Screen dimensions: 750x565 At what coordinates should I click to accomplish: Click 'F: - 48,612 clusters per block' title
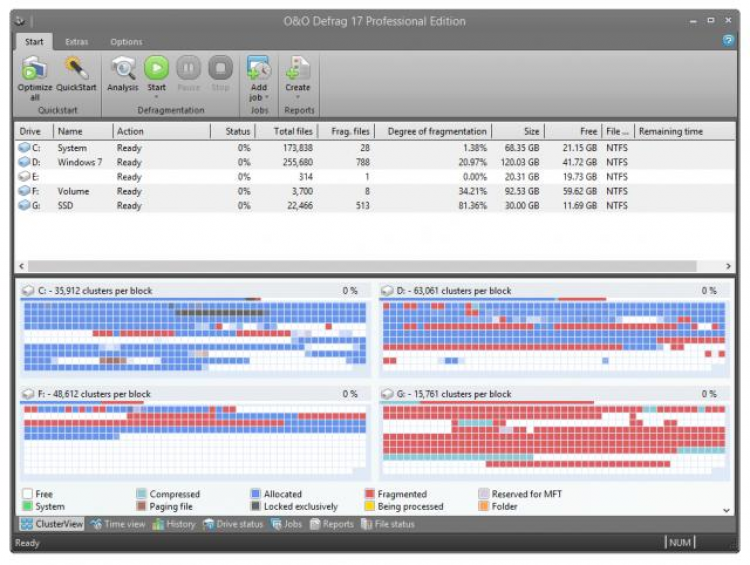pyautogui.click(x=94, y=394)
